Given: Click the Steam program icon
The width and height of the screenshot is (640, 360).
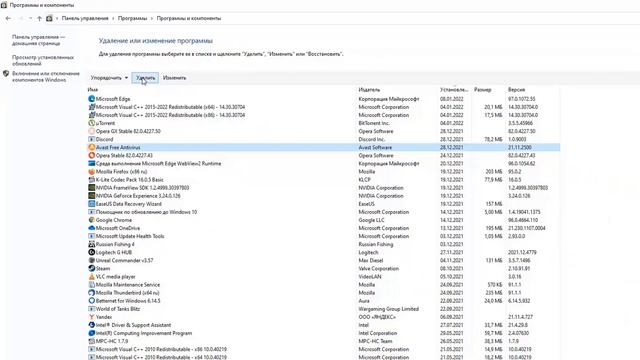Looking at the screenshot, I should (91, 269).
